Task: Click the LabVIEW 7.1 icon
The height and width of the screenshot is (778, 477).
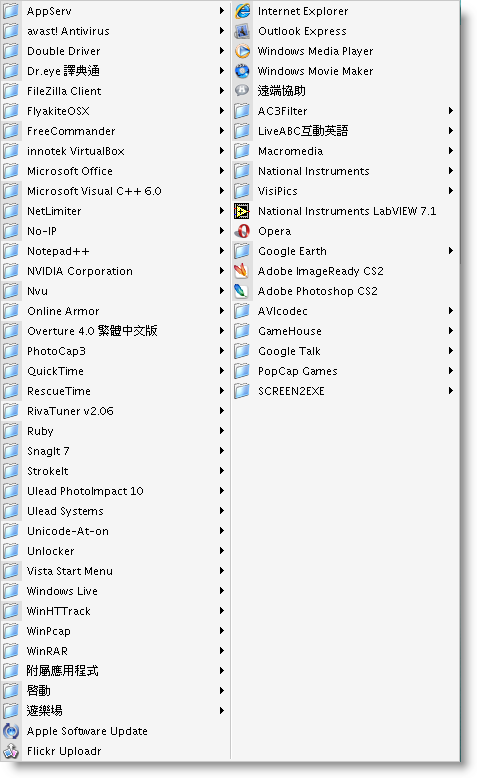Action: coord(242,211)
